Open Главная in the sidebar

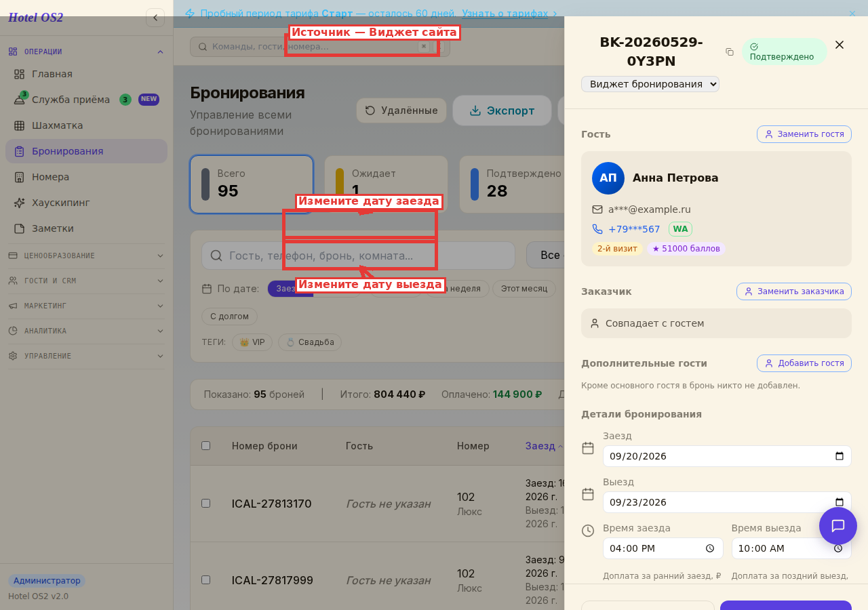point(86,74)
